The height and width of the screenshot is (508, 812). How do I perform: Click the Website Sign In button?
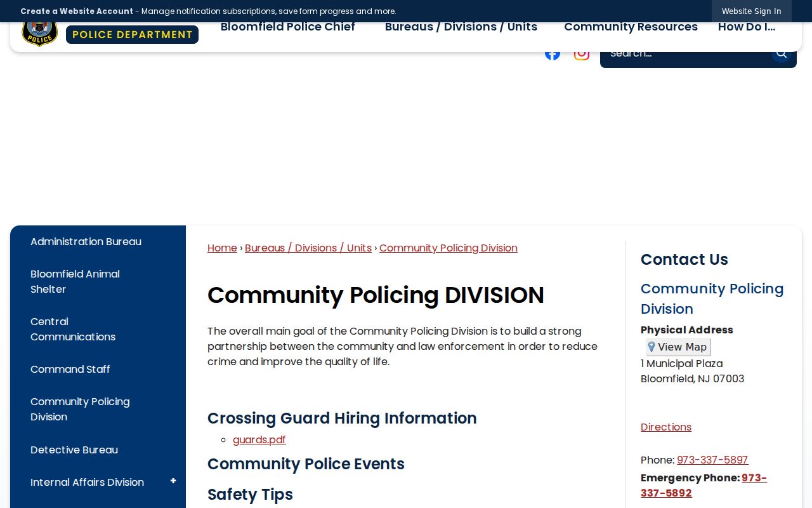(752, 11)
